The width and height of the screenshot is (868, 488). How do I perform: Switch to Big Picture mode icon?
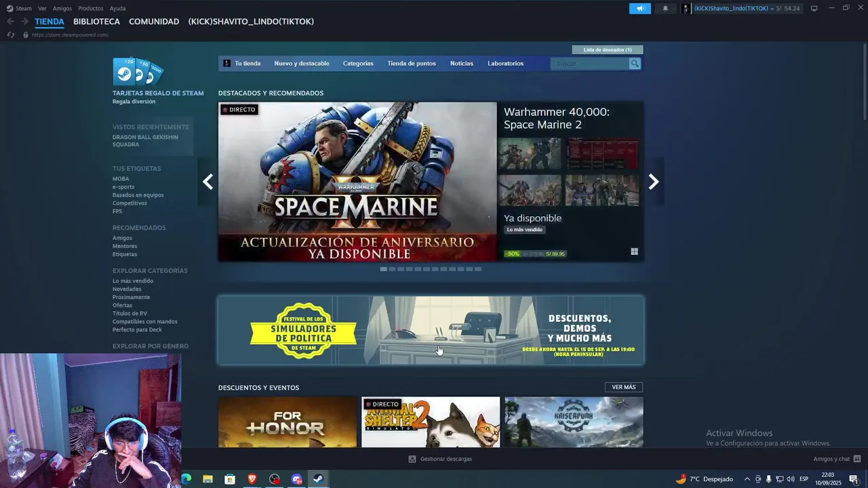tap(814, 8)
